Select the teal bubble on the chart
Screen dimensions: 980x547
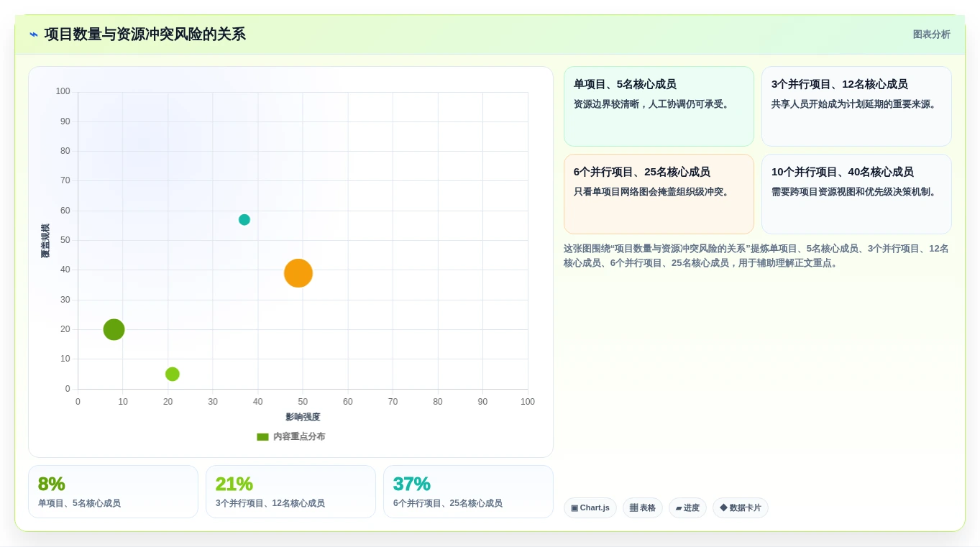(x=244, y=220)
